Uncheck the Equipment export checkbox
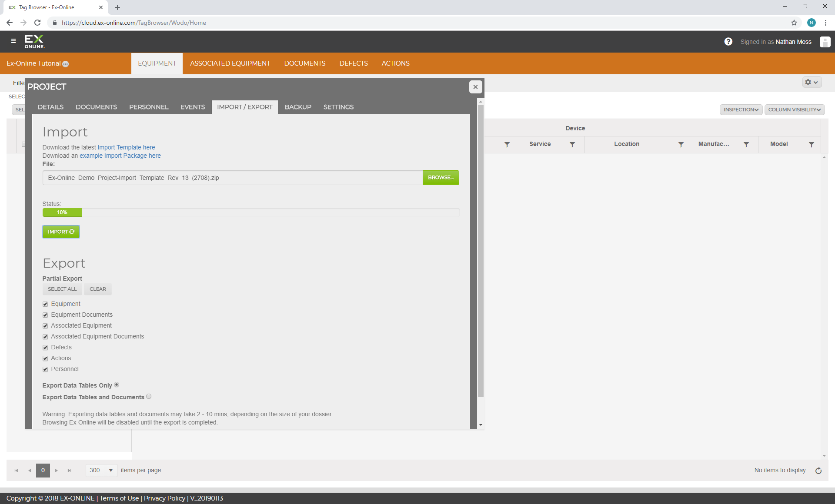The image size is (835, 504). tap(45, 304)
